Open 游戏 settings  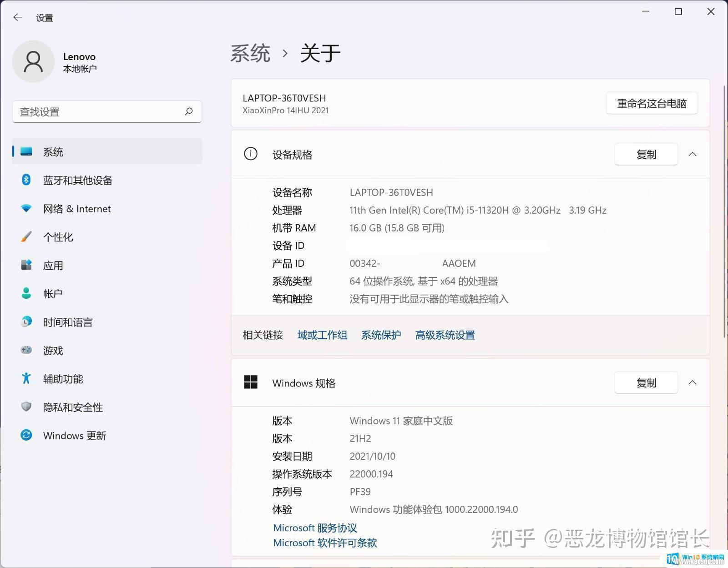pos(107,350)
